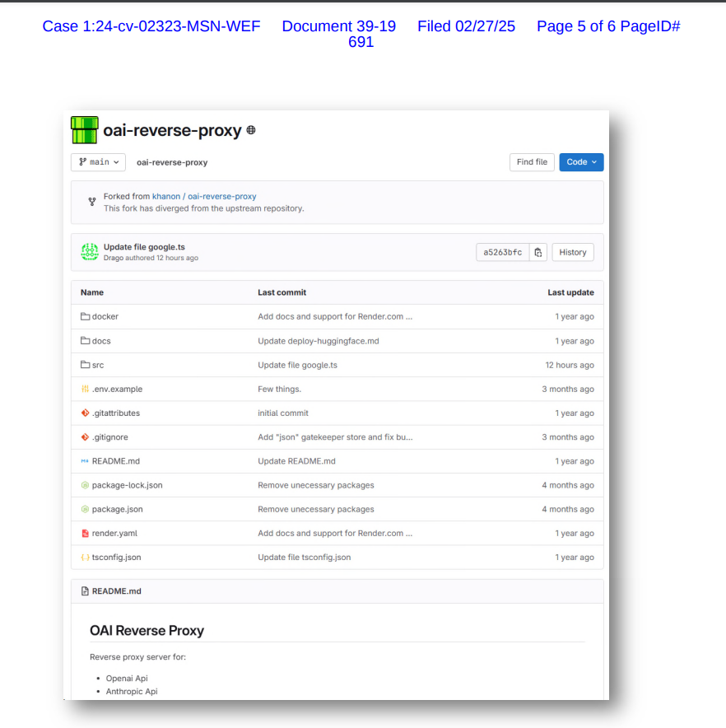
Task: Click the package-lock.json node icon
Action: click(85, 485)
